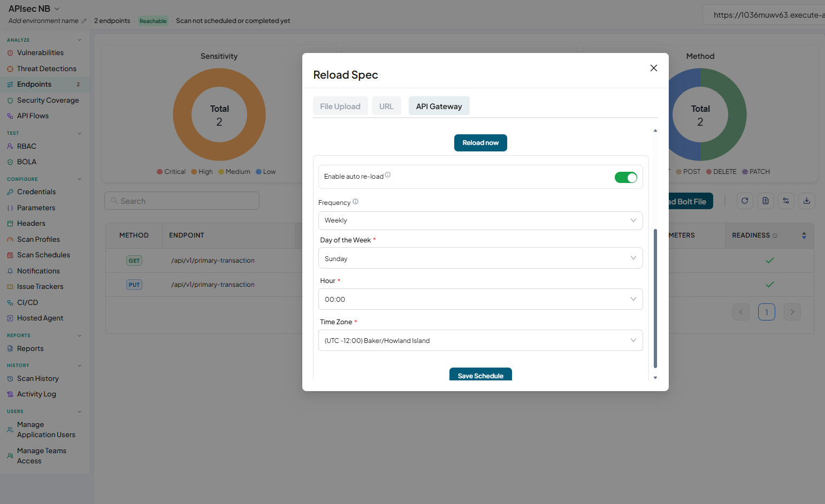Collapse the ANALYZE sidebar section
825x504 pixels.
(x=79, y=40)
